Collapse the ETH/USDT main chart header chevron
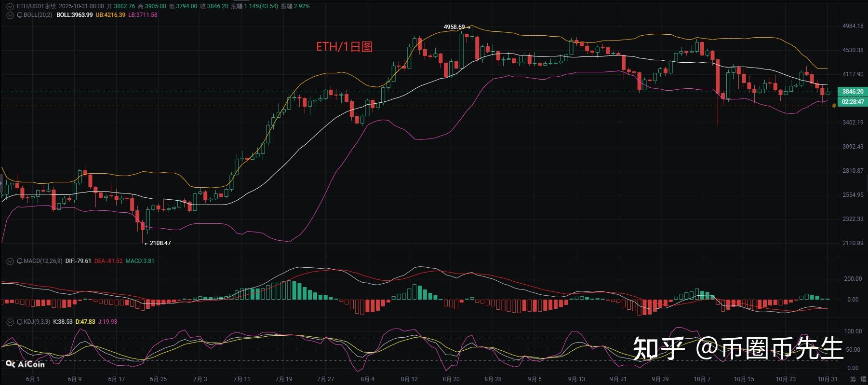The image size is (868, 385). point(10,6)
